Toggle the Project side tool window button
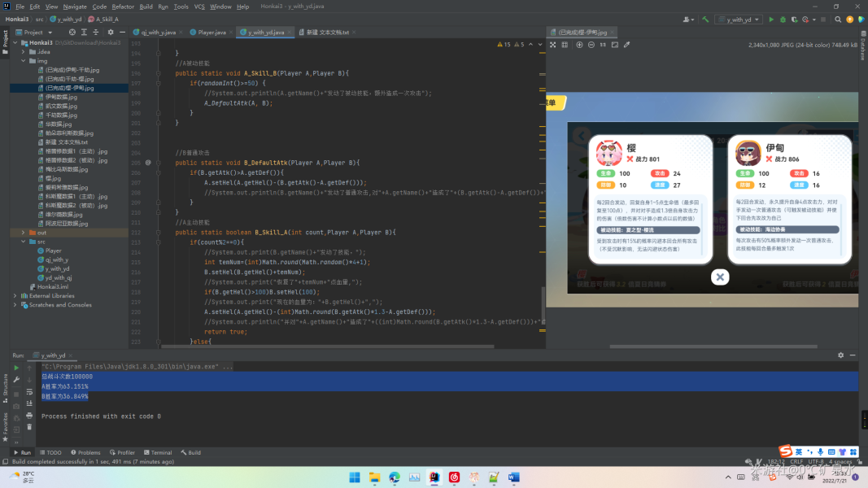The image size is (868, 488). pyautogui.click(x=5, y=43)
